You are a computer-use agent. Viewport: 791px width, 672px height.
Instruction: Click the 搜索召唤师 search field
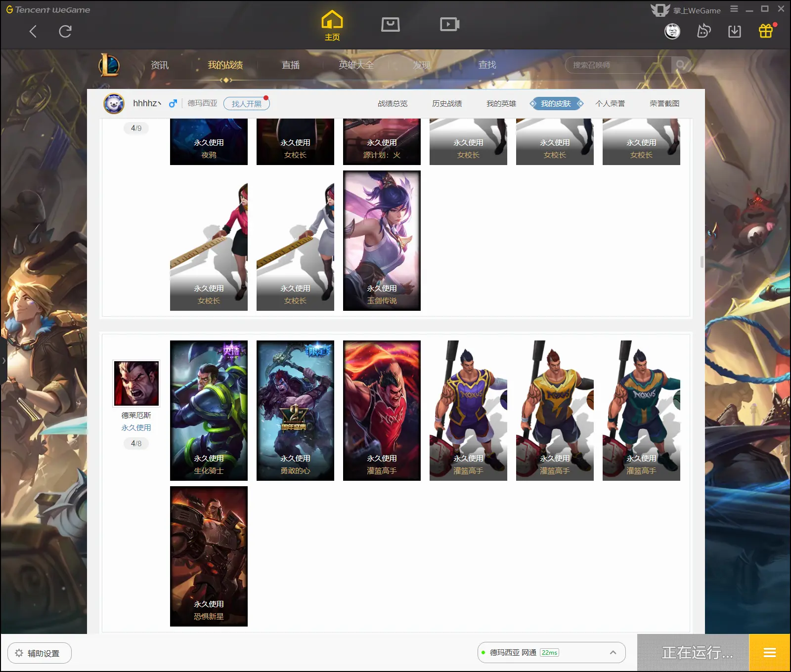pyautogui.click(x=618, y=65)
